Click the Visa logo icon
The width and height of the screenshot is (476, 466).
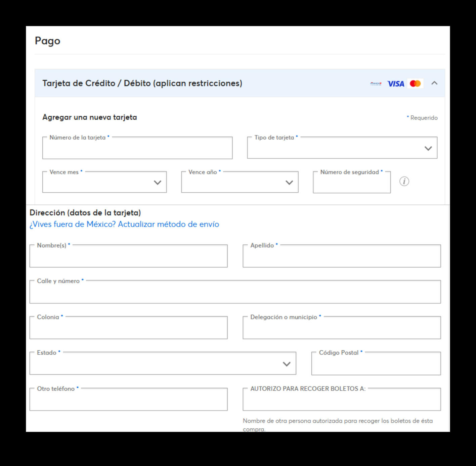click(396, 84)
